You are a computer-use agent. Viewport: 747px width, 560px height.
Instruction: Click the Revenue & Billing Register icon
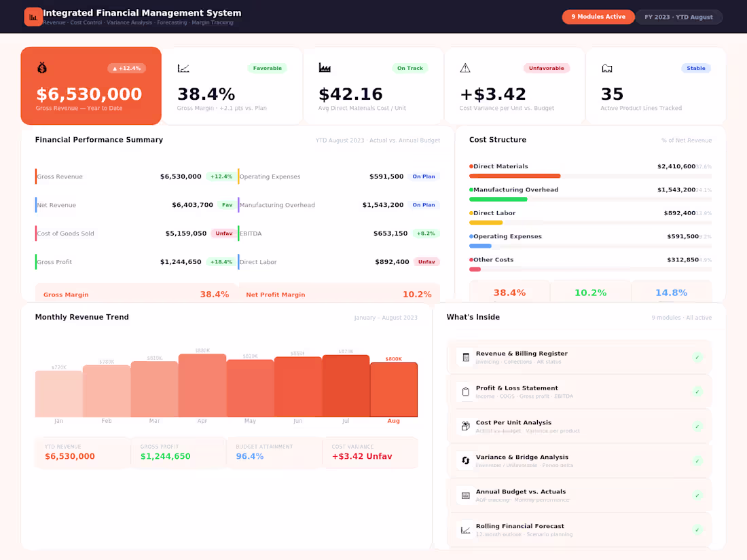pos(465,357)
